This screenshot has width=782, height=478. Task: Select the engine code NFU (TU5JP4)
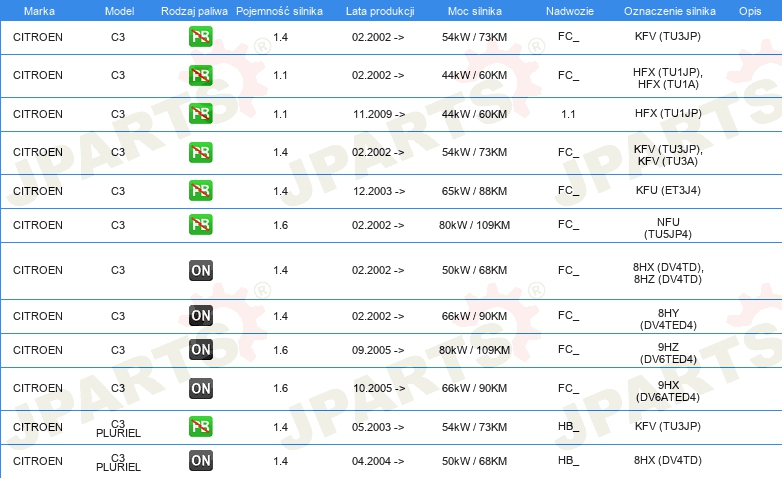coord(668,228)
